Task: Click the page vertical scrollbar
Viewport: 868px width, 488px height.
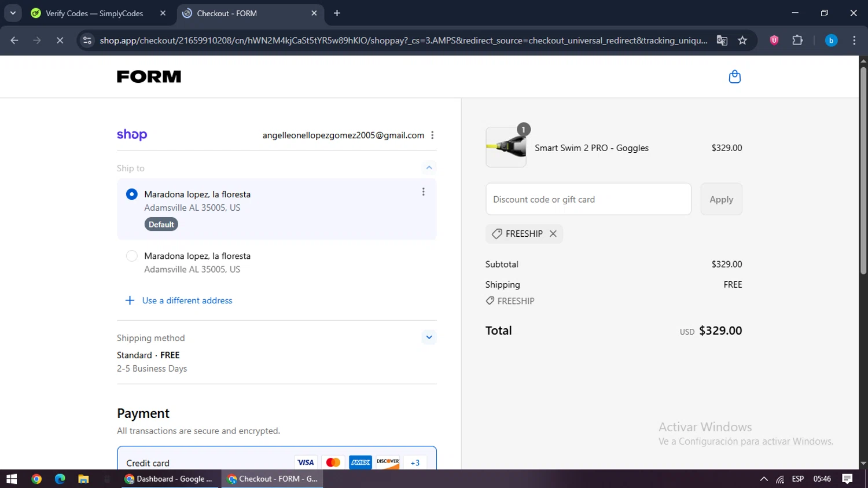Action: 863,171
